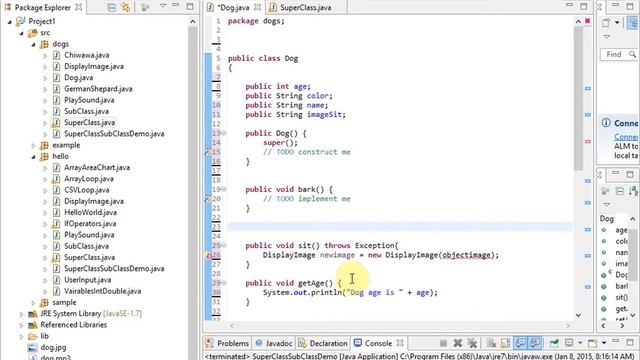Screen dimensions: 640x360
Task: Fold the Dog() constructor at line 13
Action: (224, 133)
